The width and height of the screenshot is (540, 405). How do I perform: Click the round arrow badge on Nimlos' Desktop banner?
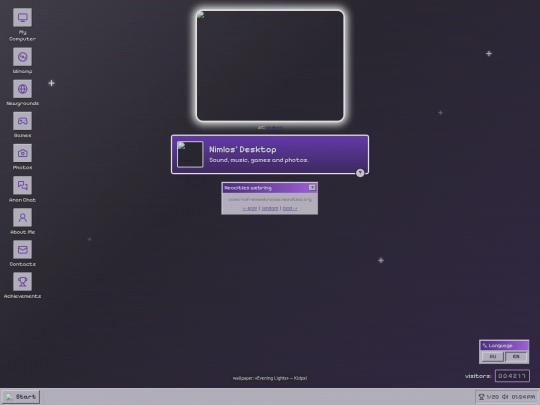pyautogui.click(x=360, y=173)
